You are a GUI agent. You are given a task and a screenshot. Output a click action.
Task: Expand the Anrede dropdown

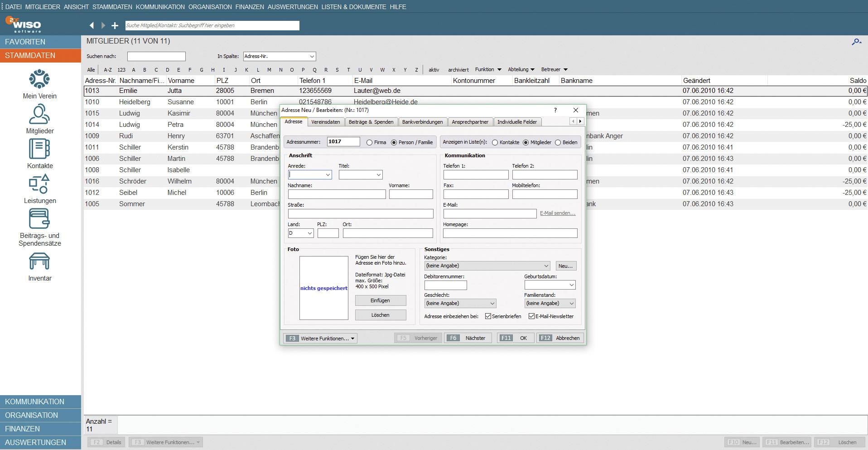tap(328, 175)
